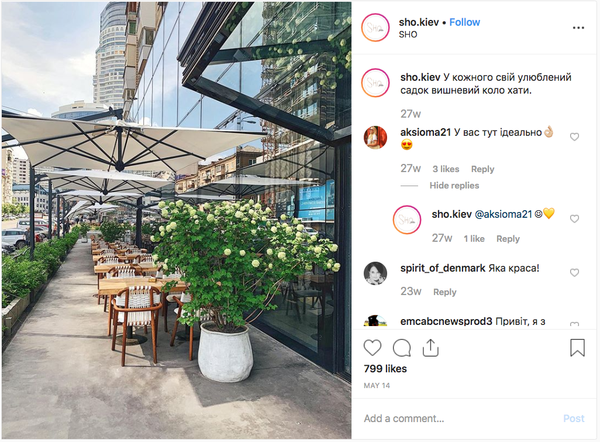This screenshot has width=600, height=442.
Task: Like aksioma21's comment
Action: (x=574, y=137)
